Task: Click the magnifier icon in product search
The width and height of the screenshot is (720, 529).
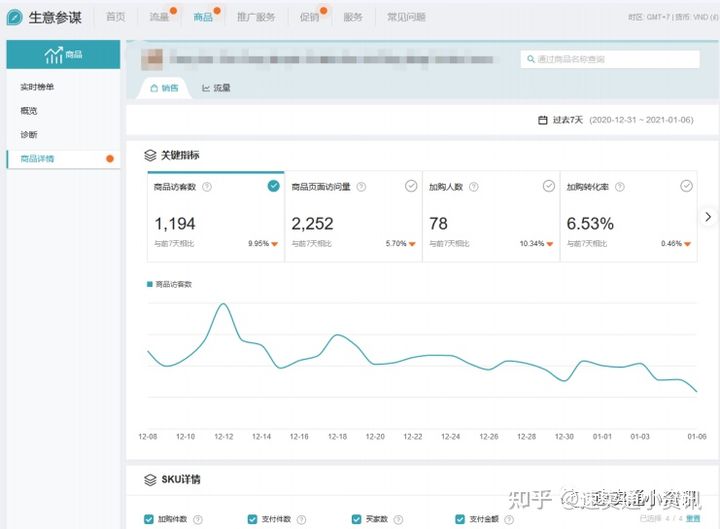Action: coord(531,59)
